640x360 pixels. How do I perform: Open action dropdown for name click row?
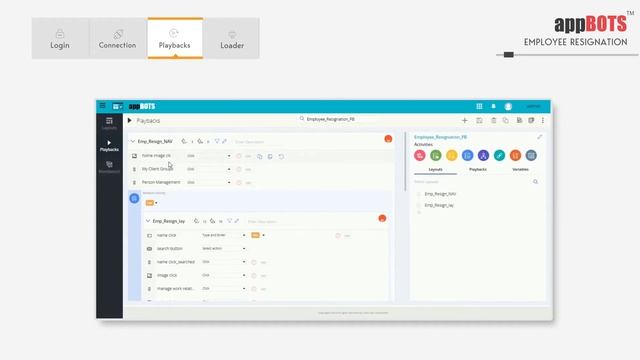tap(224, 235)
